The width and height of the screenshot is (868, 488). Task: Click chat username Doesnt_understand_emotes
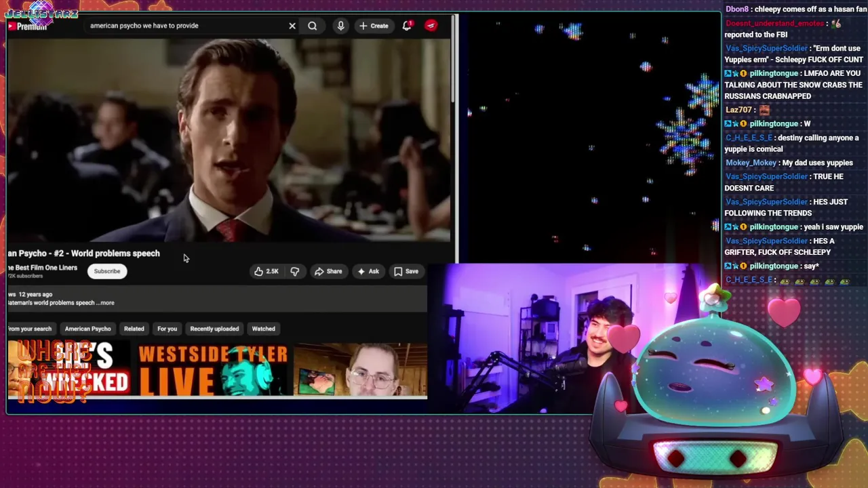pyautogui.click(x=774, y=23)
